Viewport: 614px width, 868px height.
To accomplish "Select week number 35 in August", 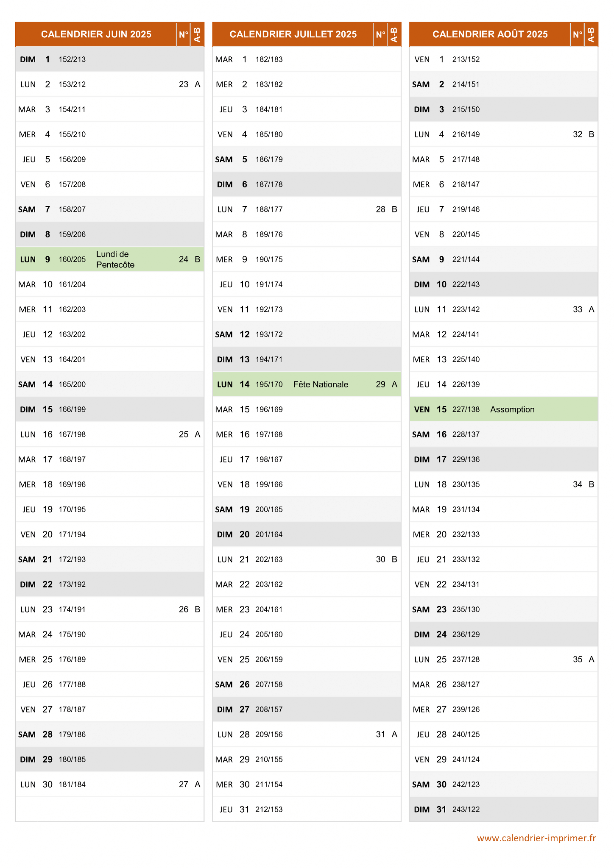I will coord(578,659).
